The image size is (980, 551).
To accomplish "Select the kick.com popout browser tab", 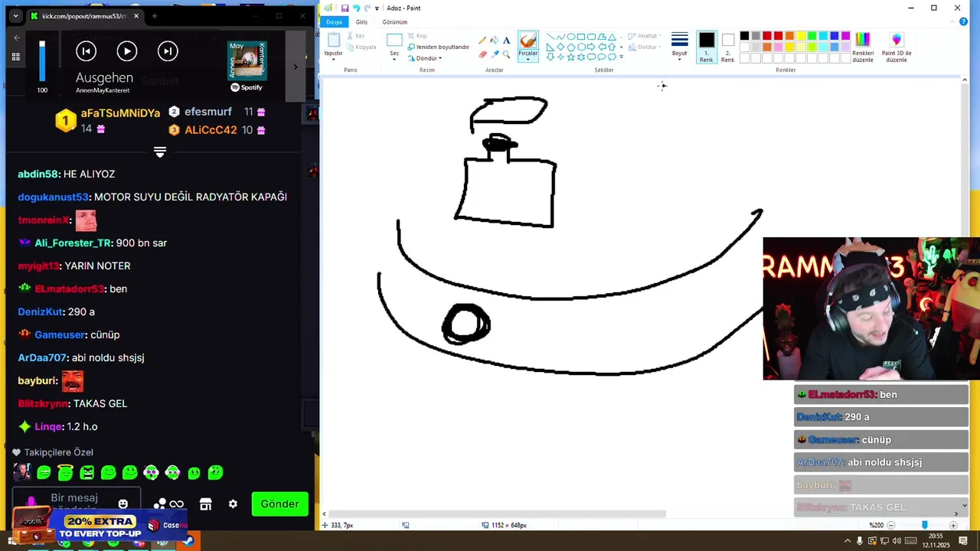I will pyautogui.click(x=84, y=16).
